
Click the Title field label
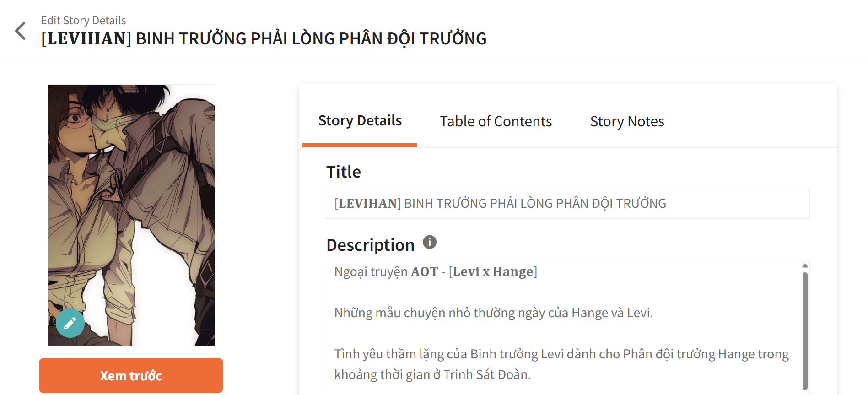click(x=343, y=172)
